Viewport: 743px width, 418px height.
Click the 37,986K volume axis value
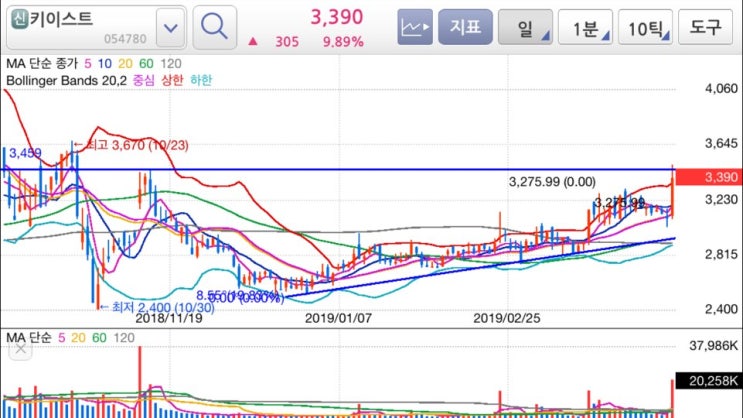[713, 346]
